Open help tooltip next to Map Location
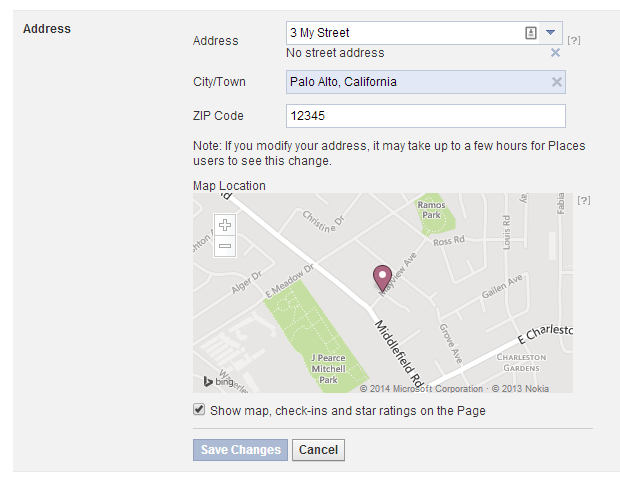620x480 pixels. [x=584, y=200]
